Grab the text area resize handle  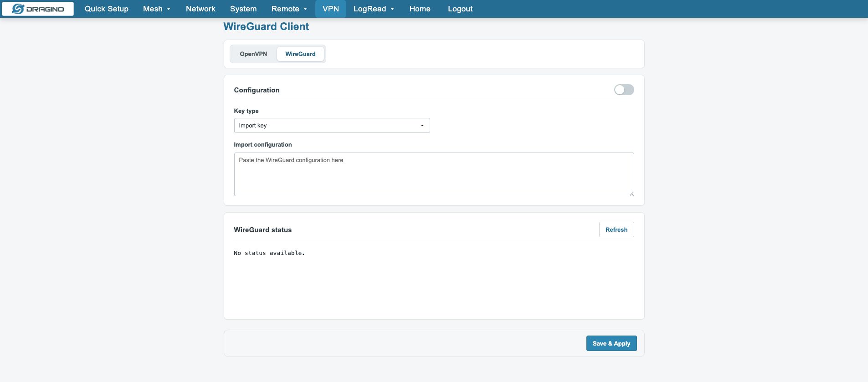(x=632, y=194)
